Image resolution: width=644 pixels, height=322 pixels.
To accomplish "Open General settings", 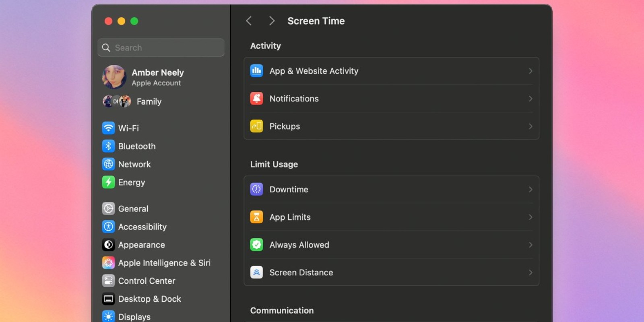I will coord(161,208).
